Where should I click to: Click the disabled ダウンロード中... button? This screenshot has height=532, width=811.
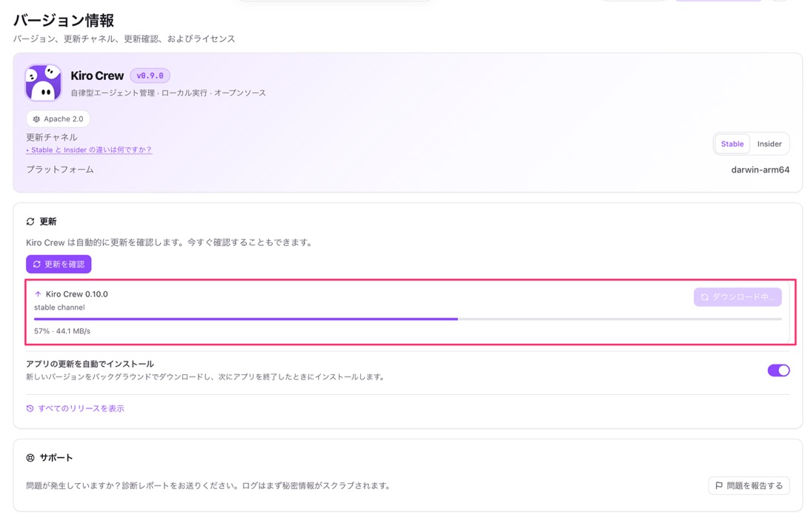pos(738,297)
